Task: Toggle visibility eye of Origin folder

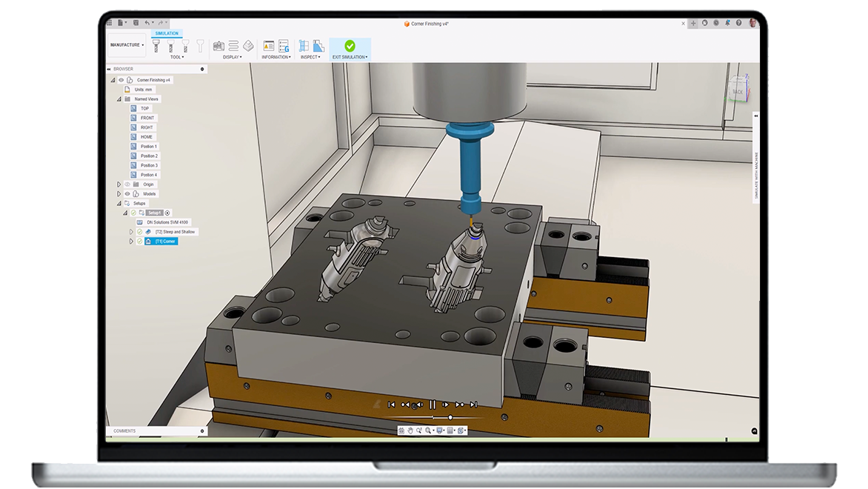Action: point(127,184)
